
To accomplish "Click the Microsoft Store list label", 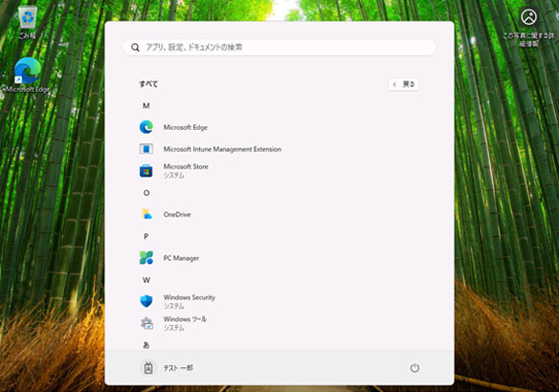I will 186,166.
